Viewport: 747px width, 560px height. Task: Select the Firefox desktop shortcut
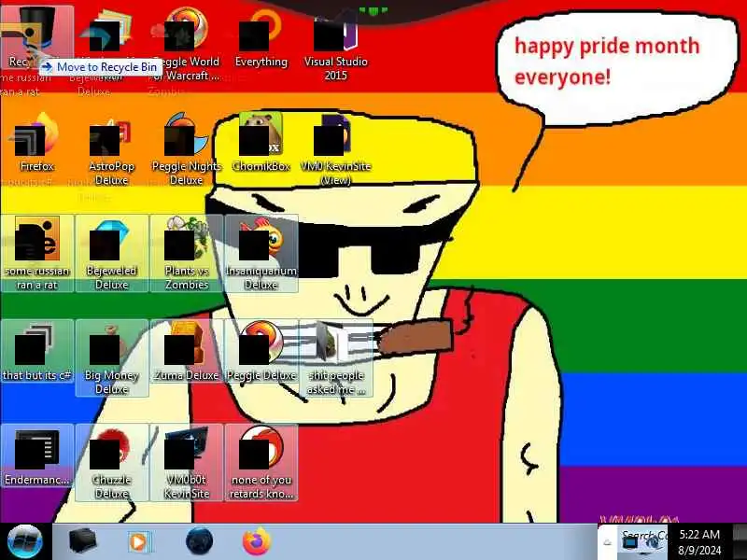(37, 143)
